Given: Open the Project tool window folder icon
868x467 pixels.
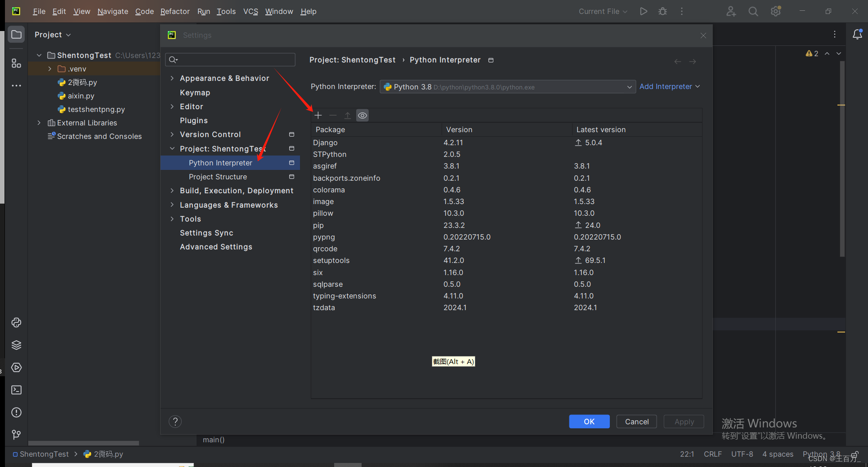Looking at the screenshot, I should [17, 35].
